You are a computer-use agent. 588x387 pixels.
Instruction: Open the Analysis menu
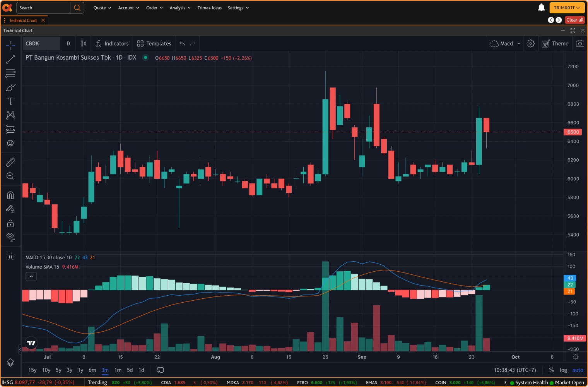(x=180, y=8)
